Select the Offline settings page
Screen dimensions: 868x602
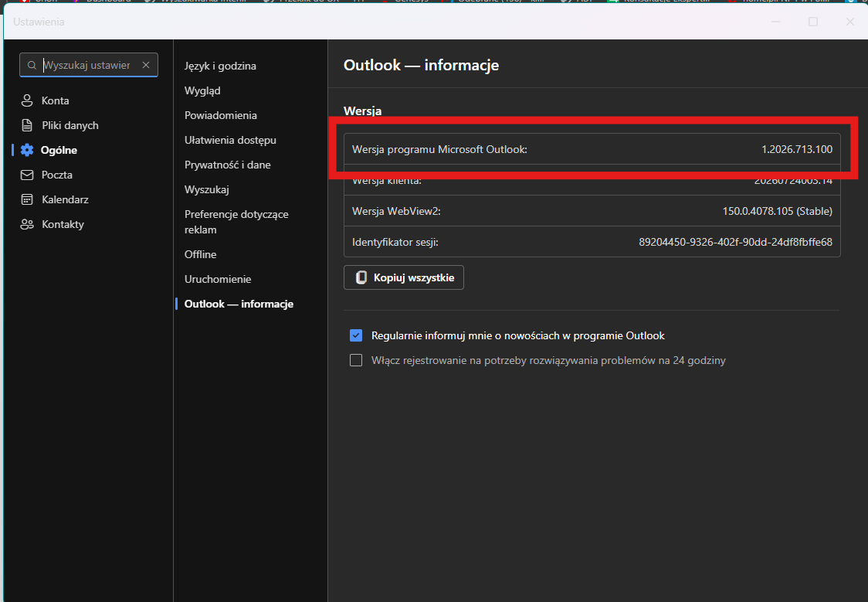(x=200, y=254)
